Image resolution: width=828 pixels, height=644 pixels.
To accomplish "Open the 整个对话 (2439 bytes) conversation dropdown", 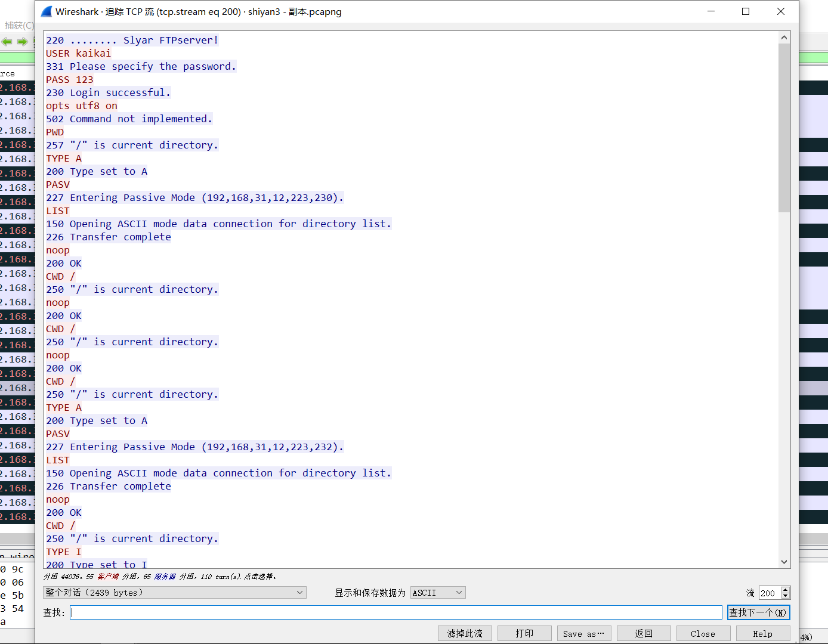I will [175, 592].
